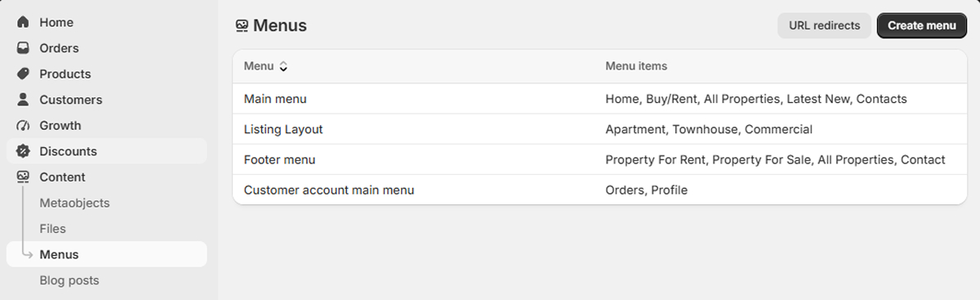
Task: Open Customer account main menu
Action: 599,190
